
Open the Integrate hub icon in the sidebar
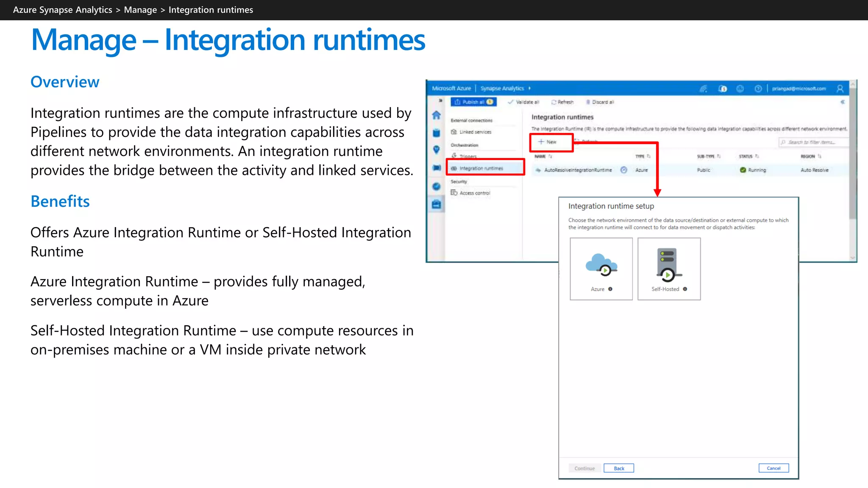[436, 168]
